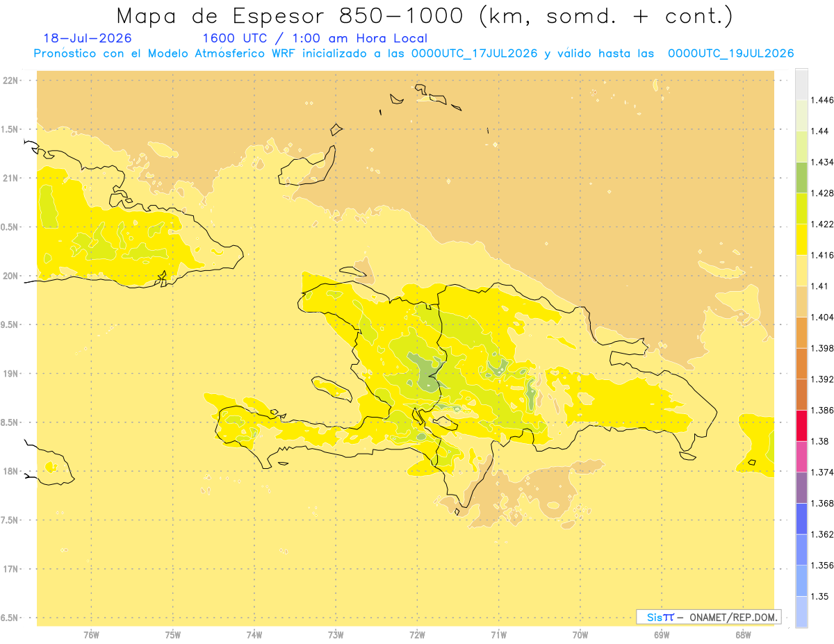Select the latitude label '18N'
The width and height of the screenshot is (834, 644).
pyautogui.click(x=10, y=471)
